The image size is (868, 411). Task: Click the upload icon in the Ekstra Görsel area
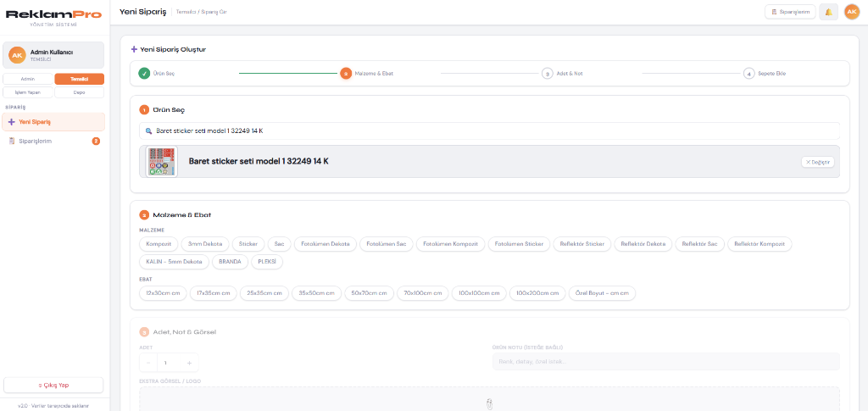(x=489, y=404)
